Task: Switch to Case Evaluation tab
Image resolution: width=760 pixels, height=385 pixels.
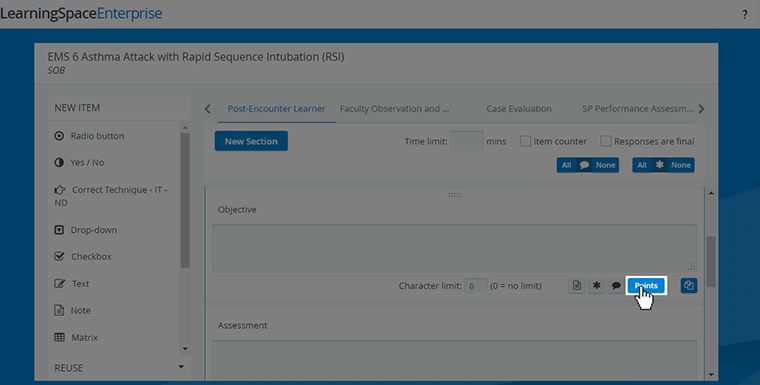Action: [x=519, y=109]
